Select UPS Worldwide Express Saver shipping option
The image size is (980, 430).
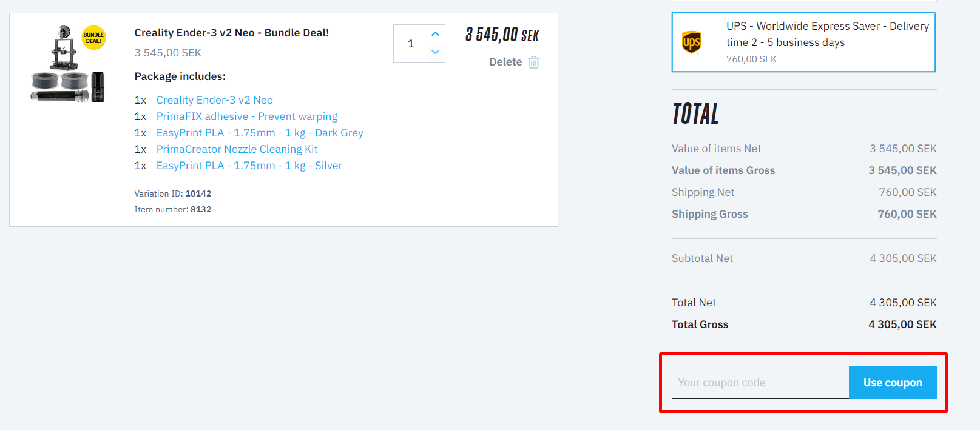(803, 42)
